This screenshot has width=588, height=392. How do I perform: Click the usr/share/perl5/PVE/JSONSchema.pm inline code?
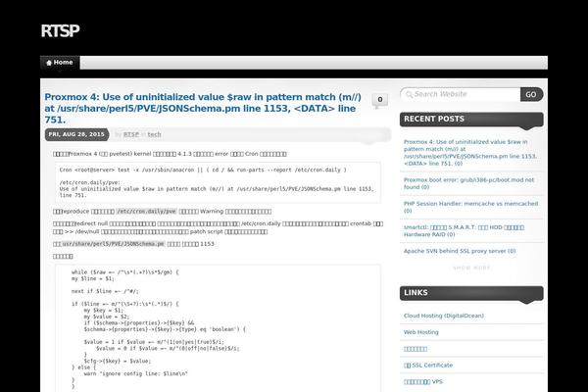[113, 244]
